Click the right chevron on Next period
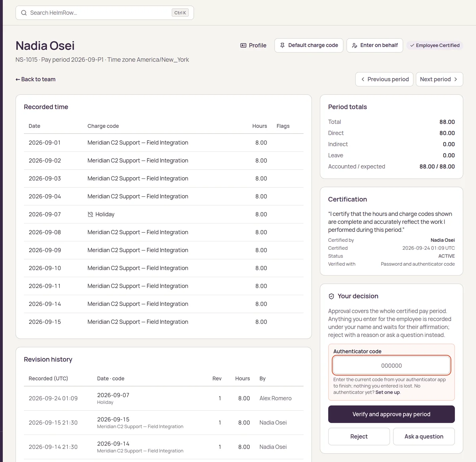Viewport: 476px width, 462px height. (455, 79)
